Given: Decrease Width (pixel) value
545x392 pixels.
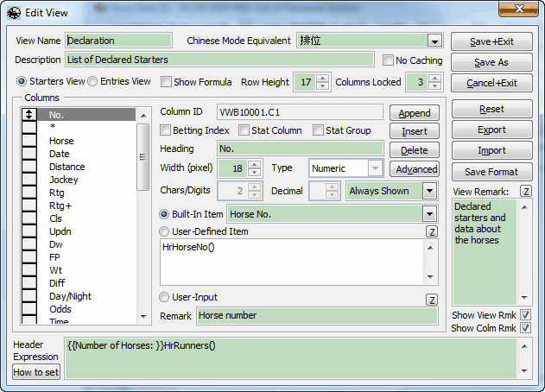Looking at the screenshot, I should pos(255,172).
